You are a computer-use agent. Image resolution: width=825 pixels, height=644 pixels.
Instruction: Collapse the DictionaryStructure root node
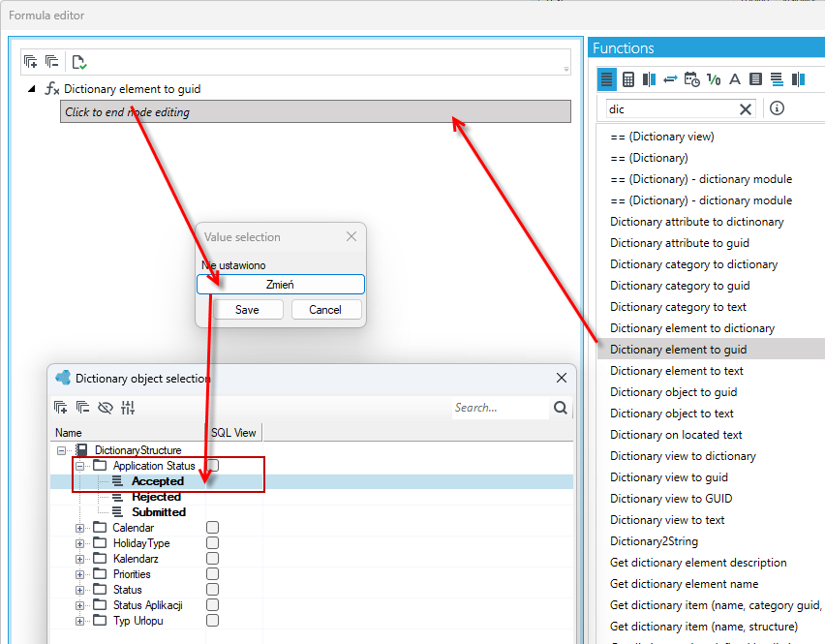(62, 450)
